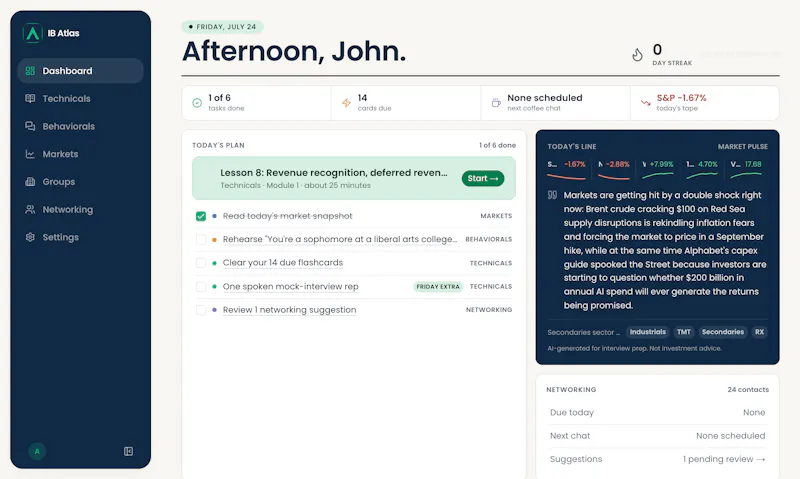Collapse the sidebar with the panel icon
The width and height of the screenshot is (800, 479).
point(129,451)
